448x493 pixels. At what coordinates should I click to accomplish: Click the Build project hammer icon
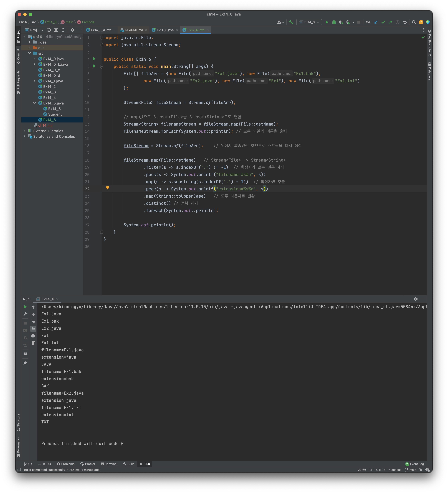(x=291, y=22)
